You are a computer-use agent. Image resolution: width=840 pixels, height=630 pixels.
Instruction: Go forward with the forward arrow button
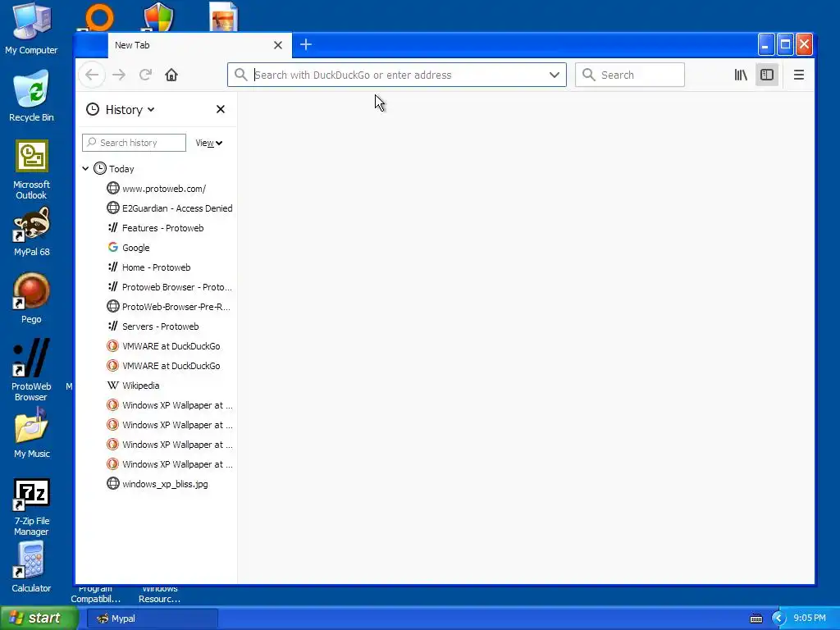pyautogui.click(x=119, y=75)
